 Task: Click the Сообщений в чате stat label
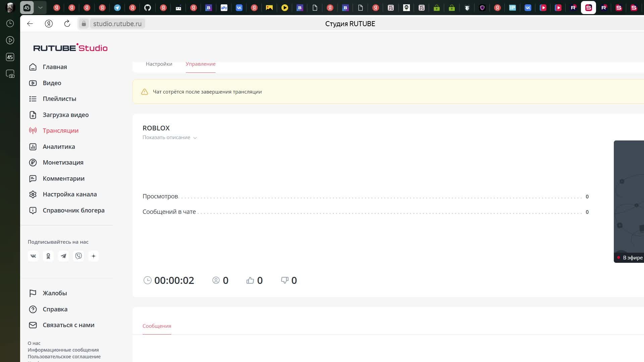point(169,212)
